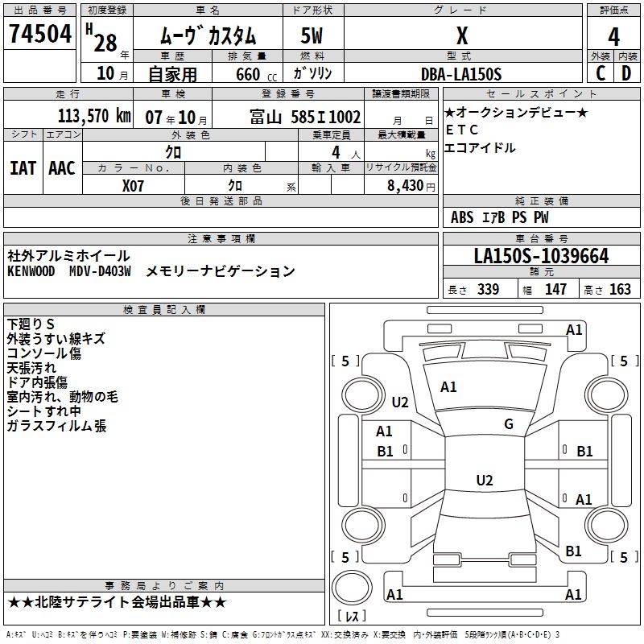
Task: Select the recycle deposit 8,430円
Action: point(411,186)
